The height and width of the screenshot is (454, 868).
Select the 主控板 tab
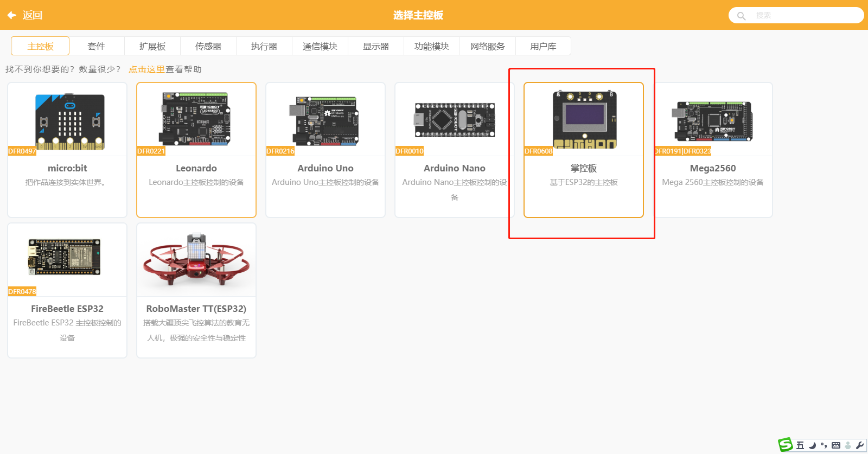pos(40,46)
